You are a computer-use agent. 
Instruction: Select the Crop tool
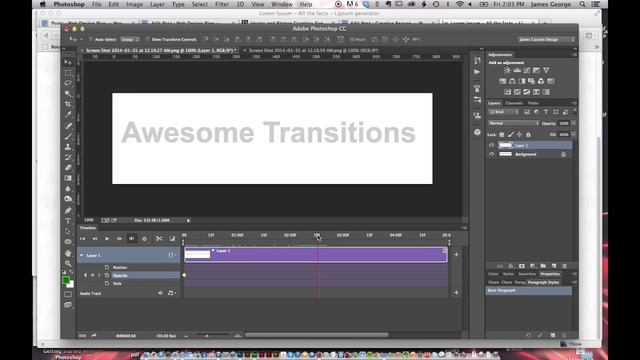click(68, 104)
